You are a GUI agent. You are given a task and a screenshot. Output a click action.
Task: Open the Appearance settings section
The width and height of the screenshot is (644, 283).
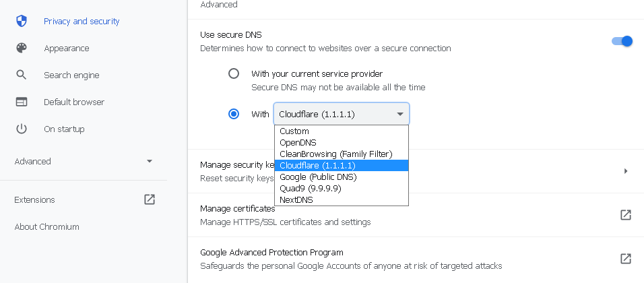pos(67,48)
